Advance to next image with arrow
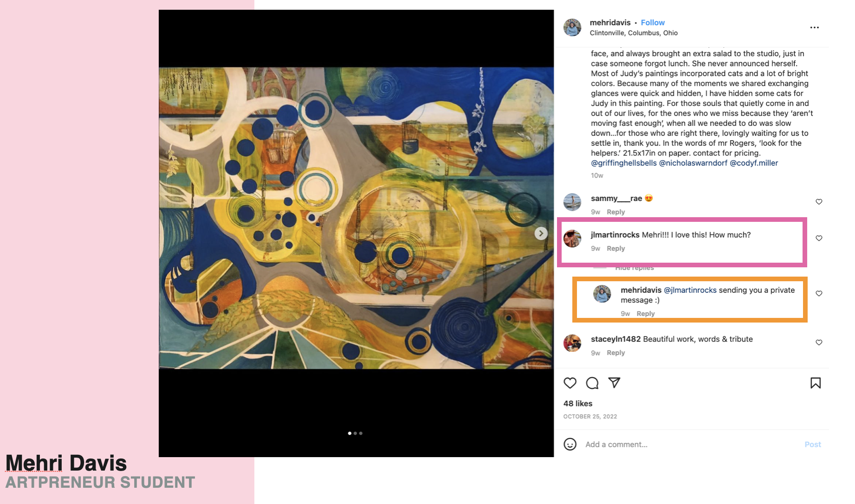 click(541, 233)
